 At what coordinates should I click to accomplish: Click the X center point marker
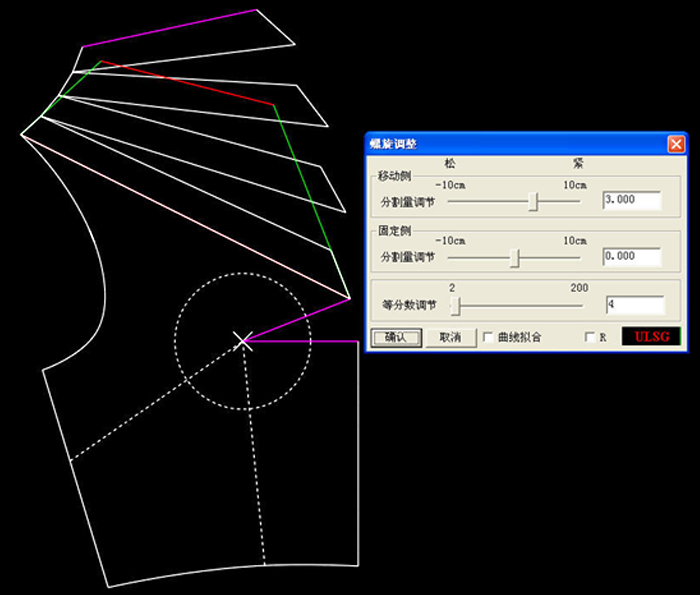pos(243,341)
